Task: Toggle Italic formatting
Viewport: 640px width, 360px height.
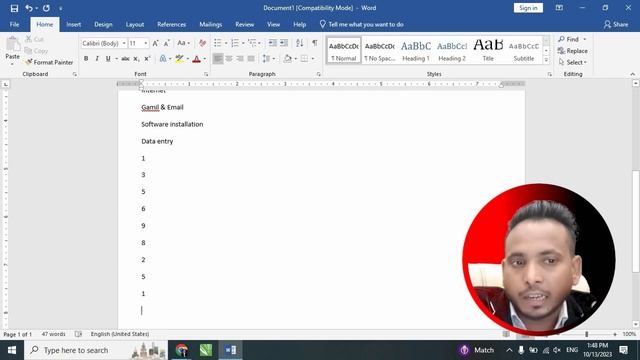Action: point(97,59)
